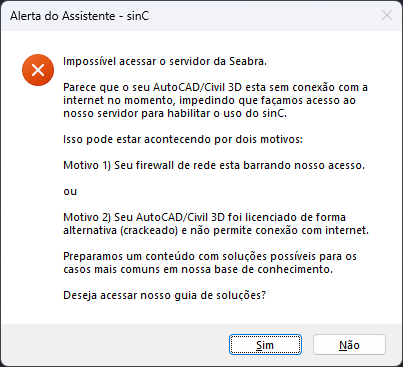
Task: Click the gray footer area beside Sim
Action: click(115, 345)
